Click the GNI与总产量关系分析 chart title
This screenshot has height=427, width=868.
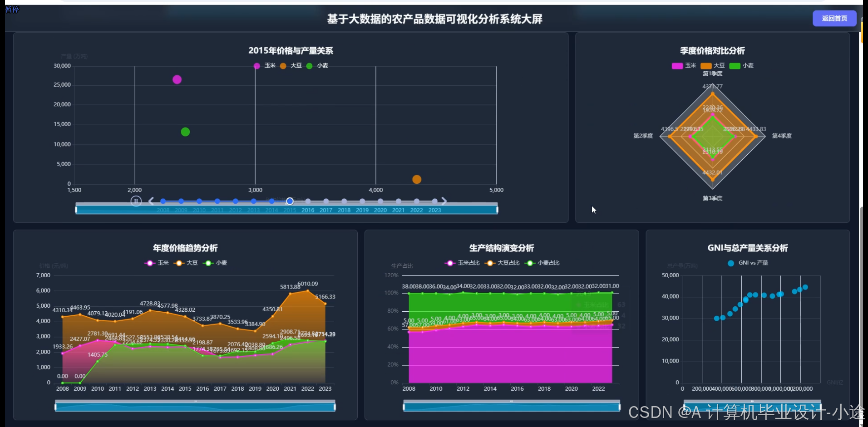(748, 248)
